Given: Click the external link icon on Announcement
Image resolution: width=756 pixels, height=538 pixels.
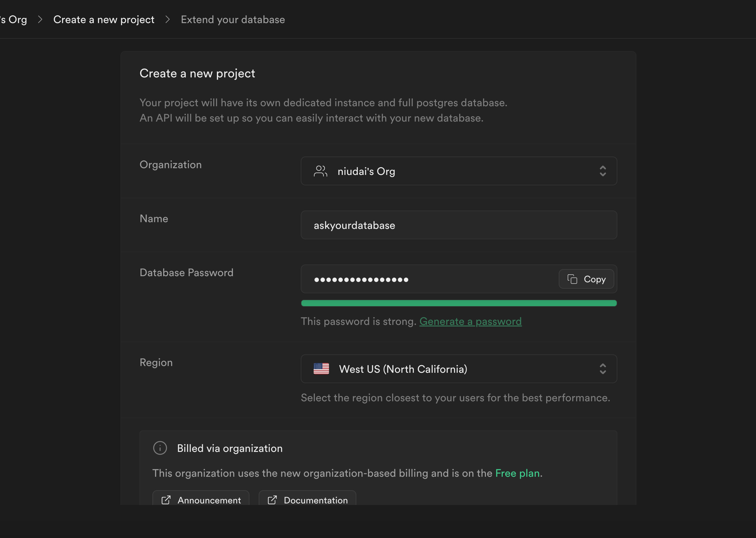Looking at the screenshot, I should click(166, 500).
